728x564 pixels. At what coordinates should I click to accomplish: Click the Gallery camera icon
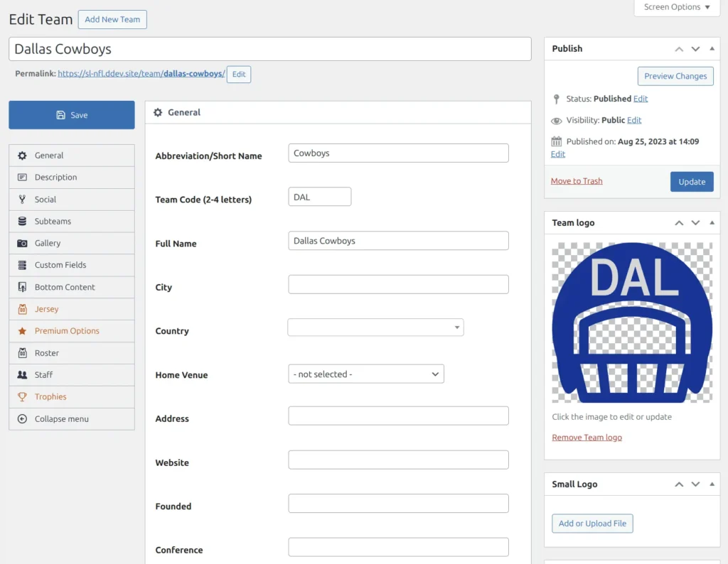click(22, 243)
